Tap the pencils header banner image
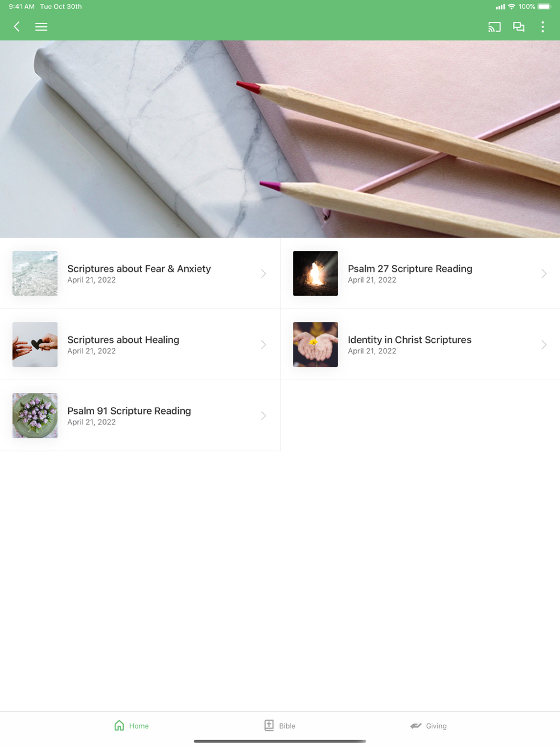Viewport: 560px width, 747px height. pyautogui.click(x=280, y=139)
